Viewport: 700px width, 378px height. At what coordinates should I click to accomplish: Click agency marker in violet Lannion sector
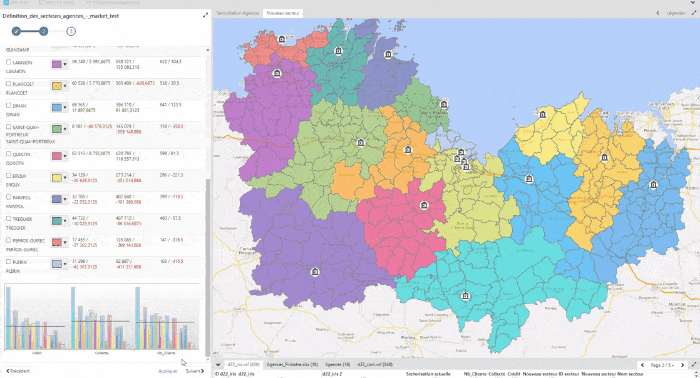277,73
